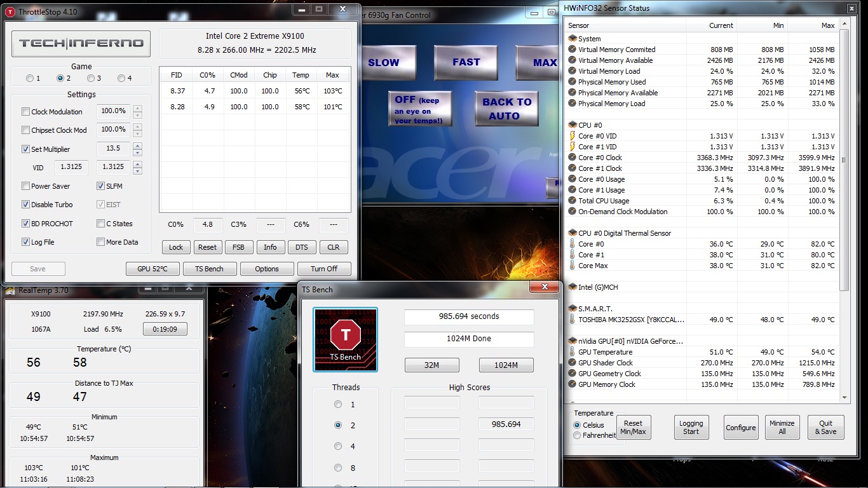Click the CLR button
Image resolution: width=868 pixels, height=488 pixels.
click(334, 247)
